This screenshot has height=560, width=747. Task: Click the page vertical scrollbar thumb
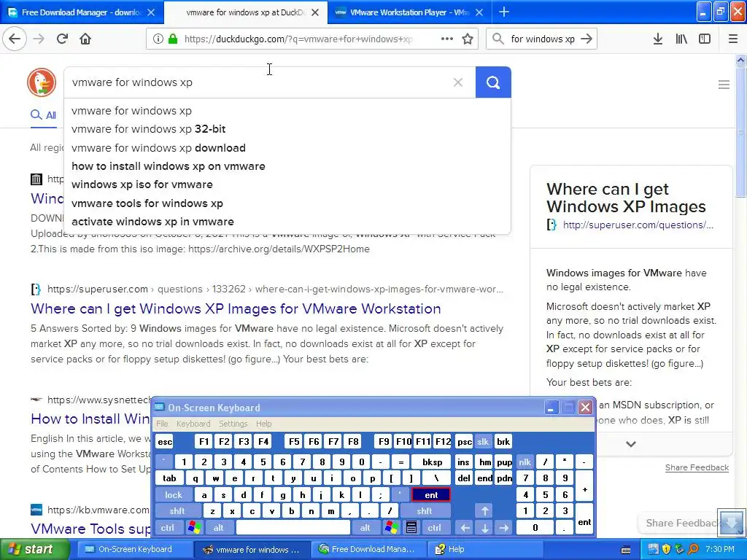pos(740,131)
